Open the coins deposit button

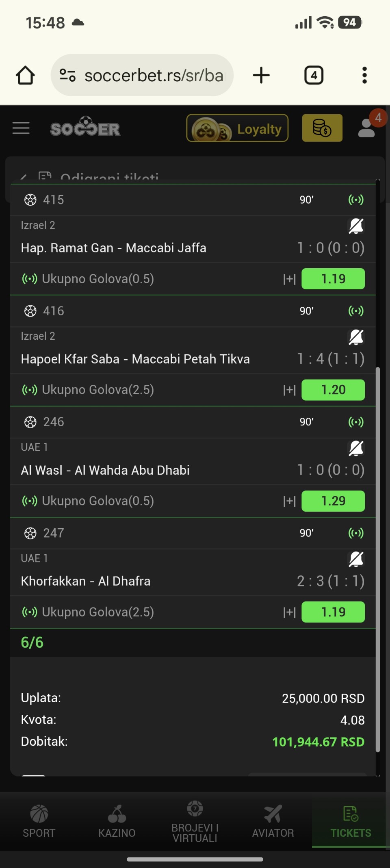(322, 128)
